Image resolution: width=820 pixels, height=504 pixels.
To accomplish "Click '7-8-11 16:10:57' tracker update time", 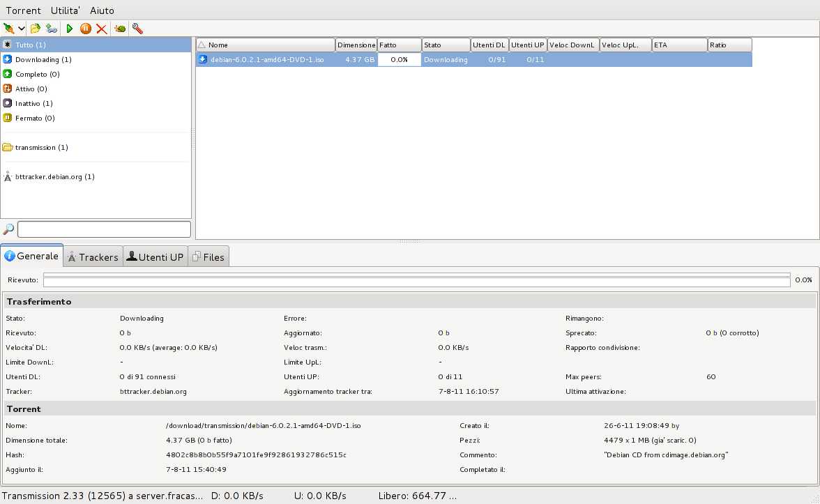I will (469, 392).
